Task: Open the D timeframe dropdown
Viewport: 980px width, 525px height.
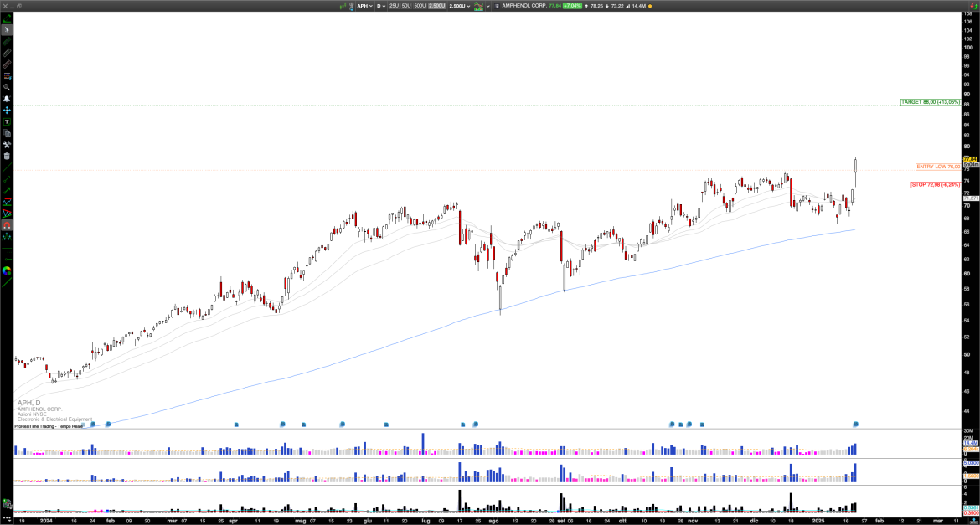Action: 381,7
